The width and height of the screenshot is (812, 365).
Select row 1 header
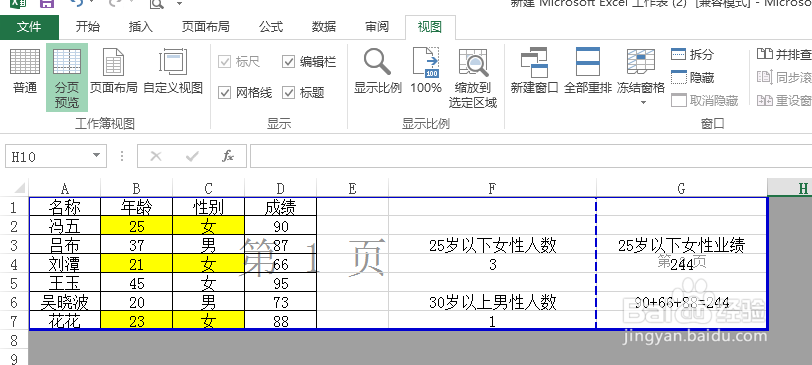14,208
